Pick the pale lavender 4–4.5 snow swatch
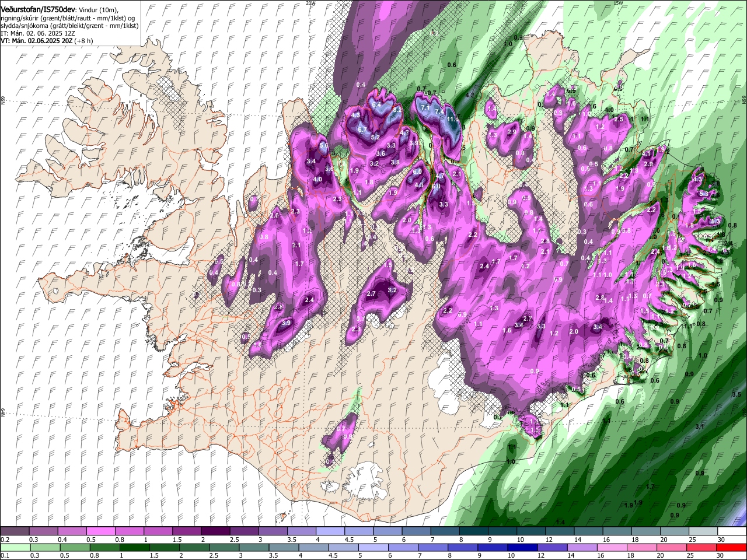Viewport: 747px width, 560px height. [x=330, y=531]
